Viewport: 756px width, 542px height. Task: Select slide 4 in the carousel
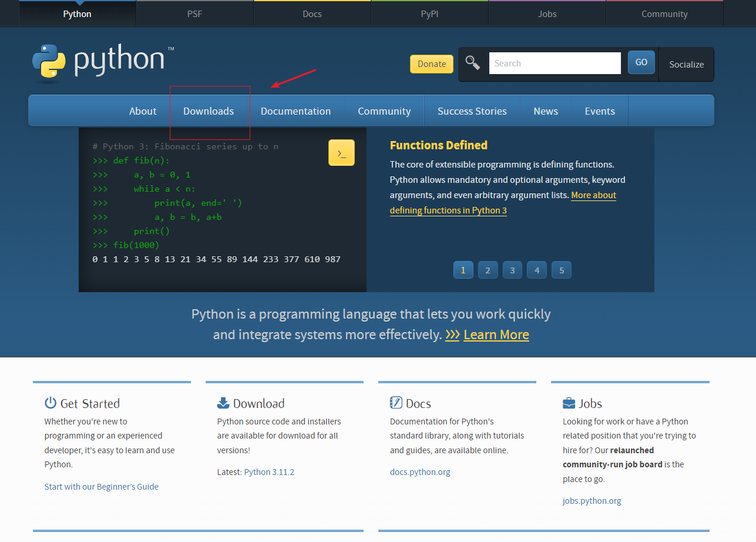click(537, 270)
